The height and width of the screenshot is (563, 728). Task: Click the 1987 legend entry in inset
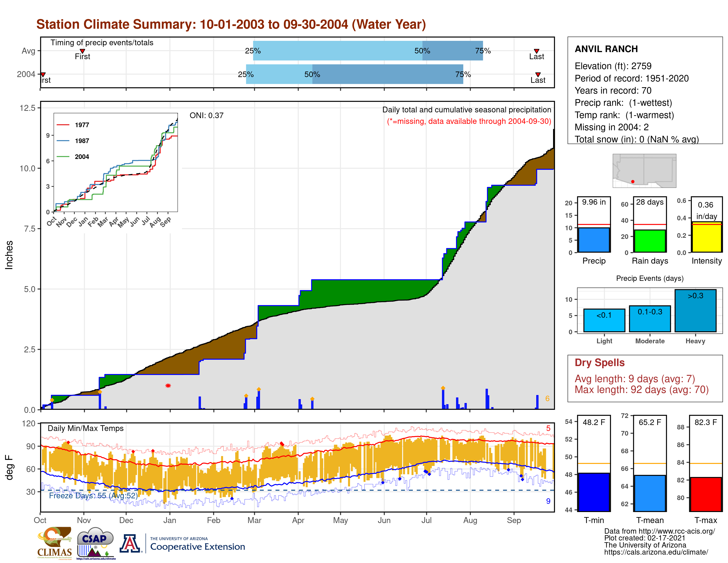point(73,141)
